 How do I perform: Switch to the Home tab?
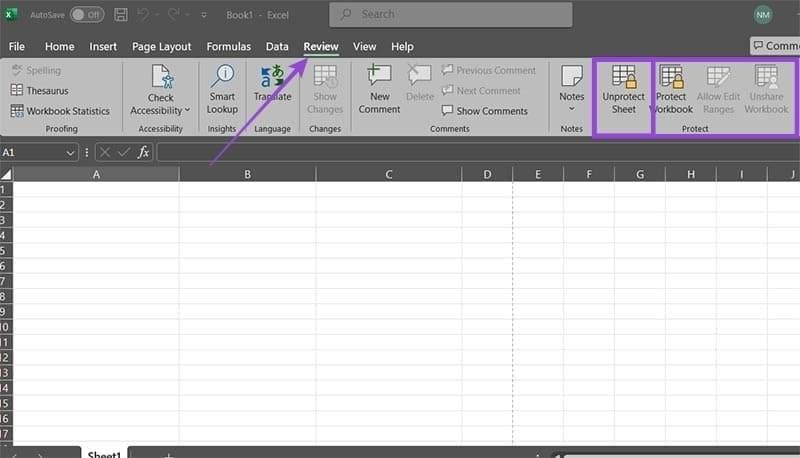tap(59, 46)
